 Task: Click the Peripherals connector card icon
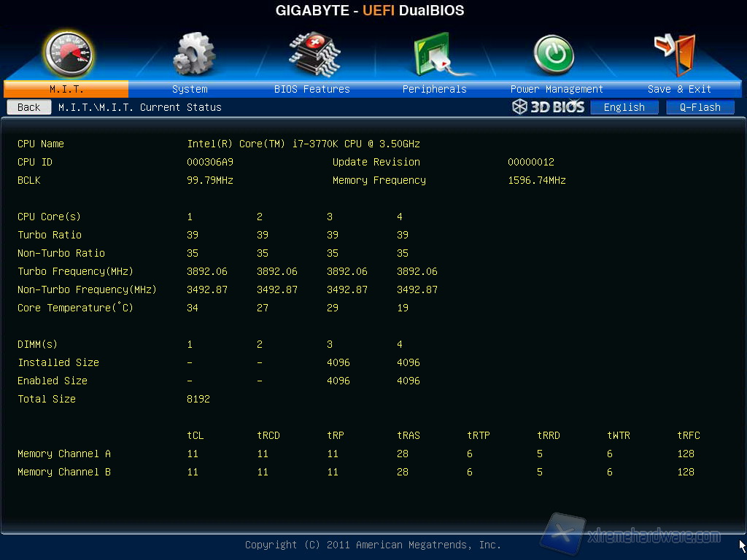(x=435, y=55)
